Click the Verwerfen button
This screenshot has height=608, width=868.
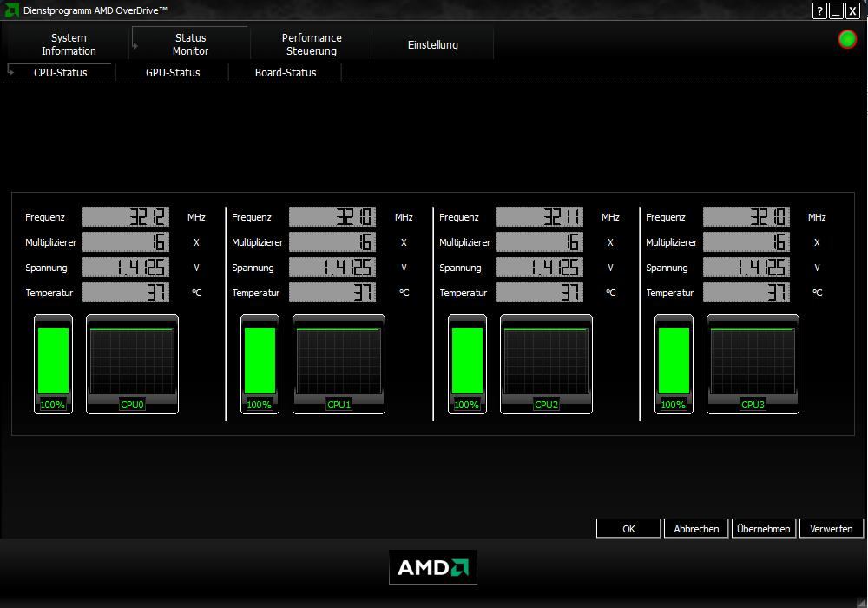(x=832, y=529)
